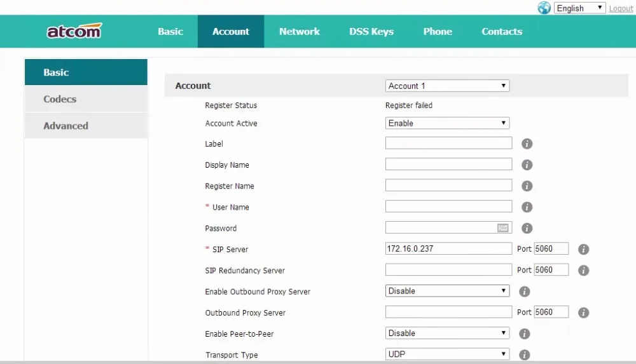Focus the Label input field
The height and width of the screenshot is (364, 636).
(x=448, y=143)
